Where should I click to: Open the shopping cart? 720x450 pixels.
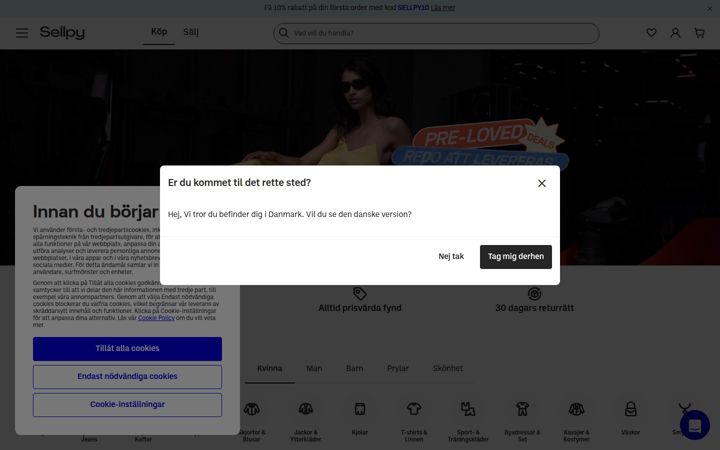699,33
